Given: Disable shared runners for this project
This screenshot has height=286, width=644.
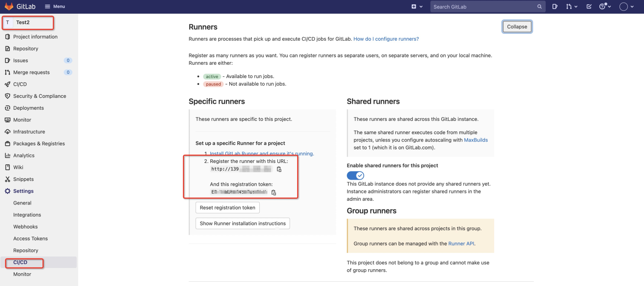Looking at the screenshot, I should coord(355,175).
